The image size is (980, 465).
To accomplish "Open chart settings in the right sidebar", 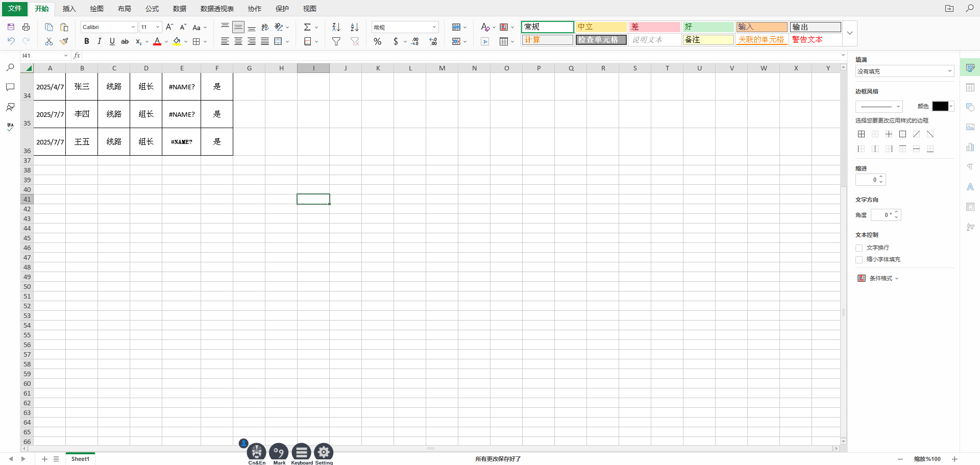I will 970,147.
